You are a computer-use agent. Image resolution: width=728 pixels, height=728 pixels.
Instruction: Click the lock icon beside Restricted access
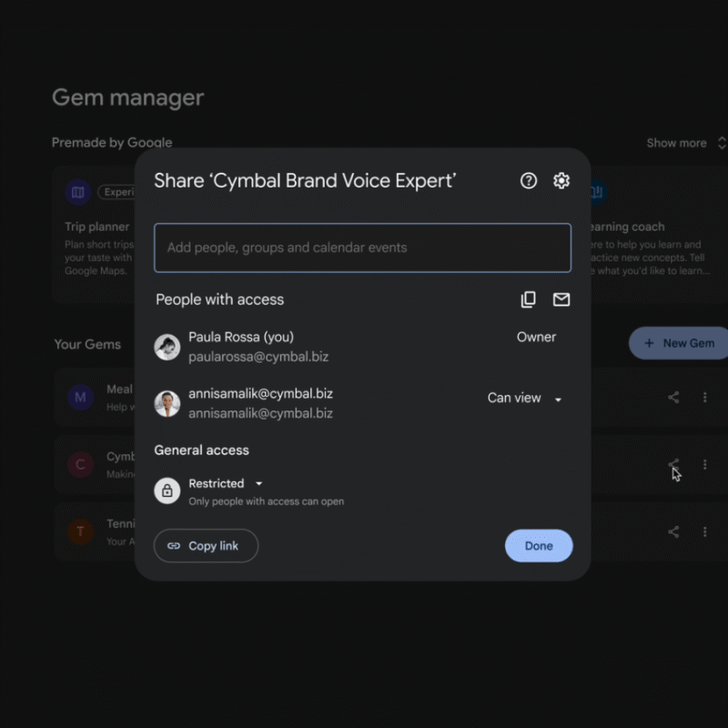[167, 490]
